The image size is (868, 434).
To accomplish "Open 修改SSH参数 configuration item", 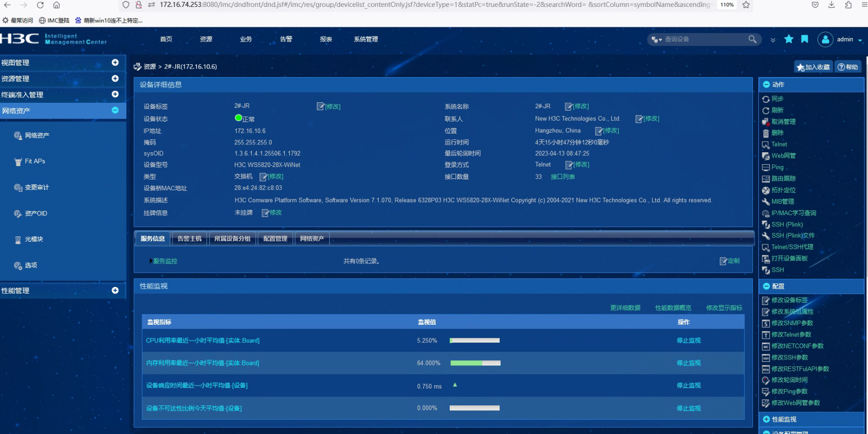I will tap(789, 357).
